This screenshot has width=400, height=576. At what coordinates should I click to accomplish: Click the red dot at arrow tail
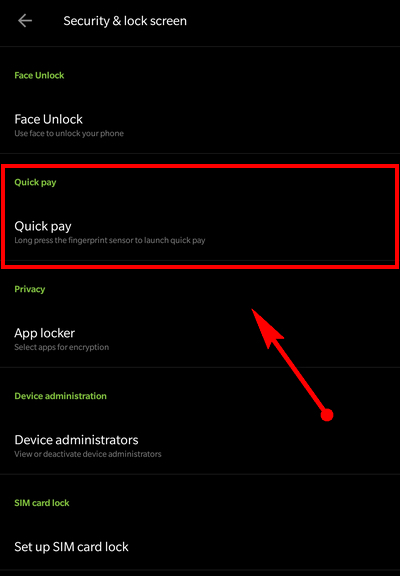point(327,415)
